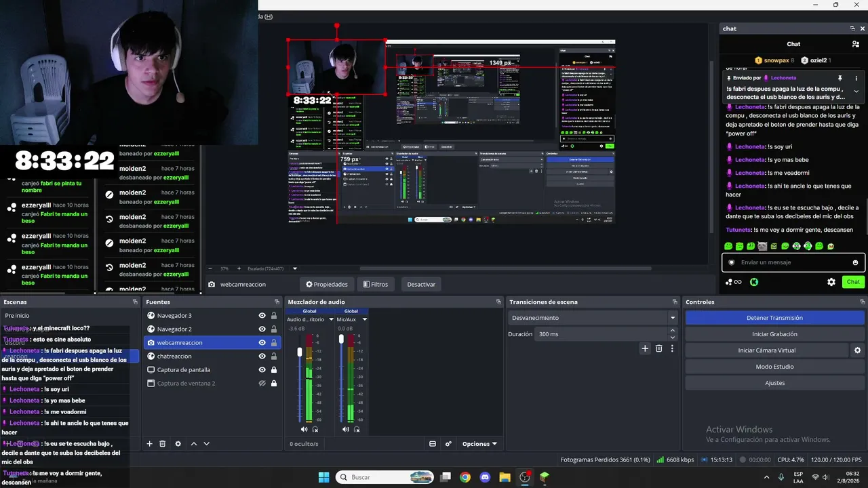
Task: Mute the Mic/Aux speaker icon
Action: click(x=345, y=429)
